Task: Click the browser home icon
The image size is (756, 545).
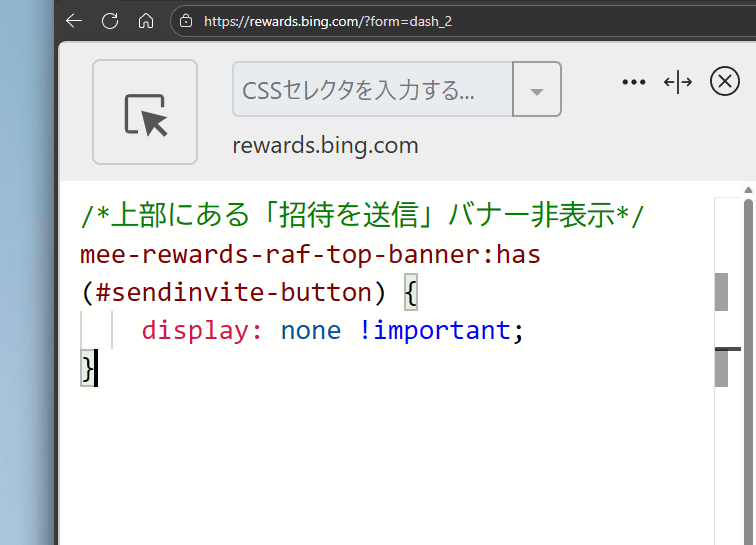Action: (x=146, y=20)
